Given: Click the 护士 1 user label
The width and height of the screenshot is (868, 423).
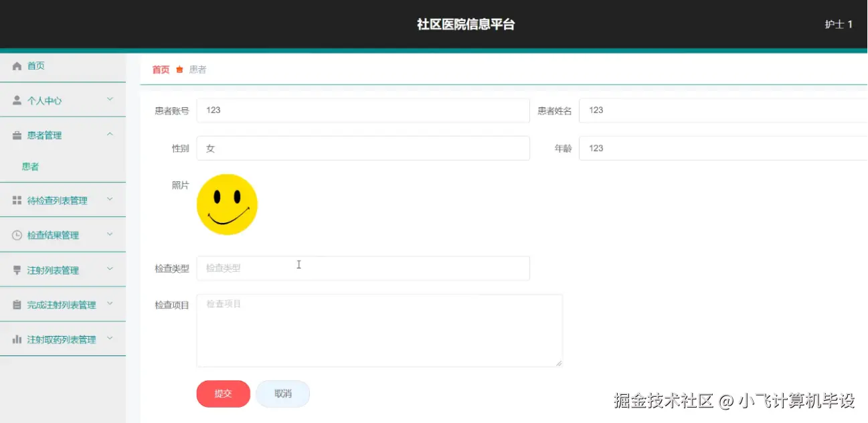Looking at the screenshot, I should click(839, 24).
